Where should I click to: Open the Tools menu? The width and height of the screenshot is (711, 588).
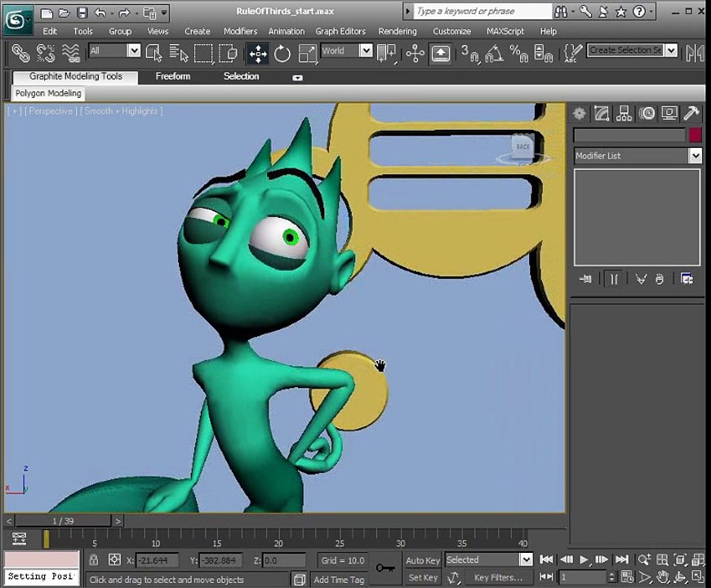tap(83, 31)
